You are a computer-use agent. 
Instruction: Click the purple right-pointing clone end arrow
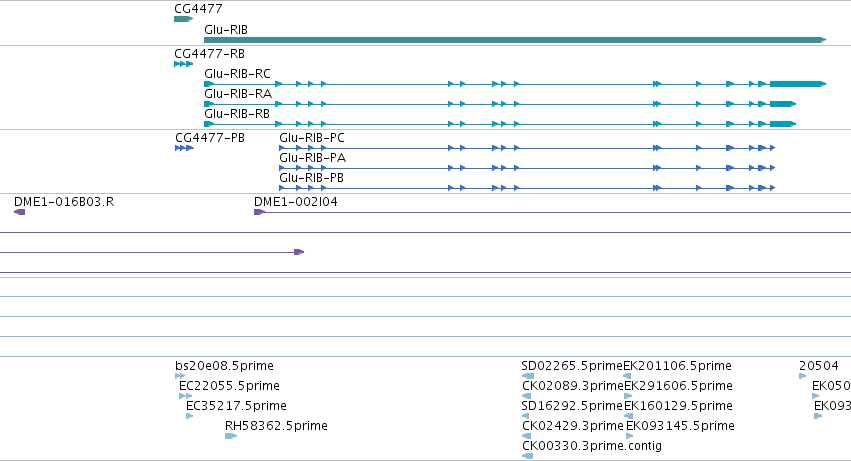299,252
